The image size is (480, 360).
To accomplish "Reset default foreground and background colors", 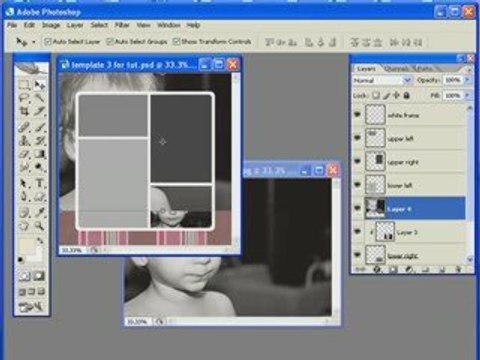I will click(x=21, y=259).
